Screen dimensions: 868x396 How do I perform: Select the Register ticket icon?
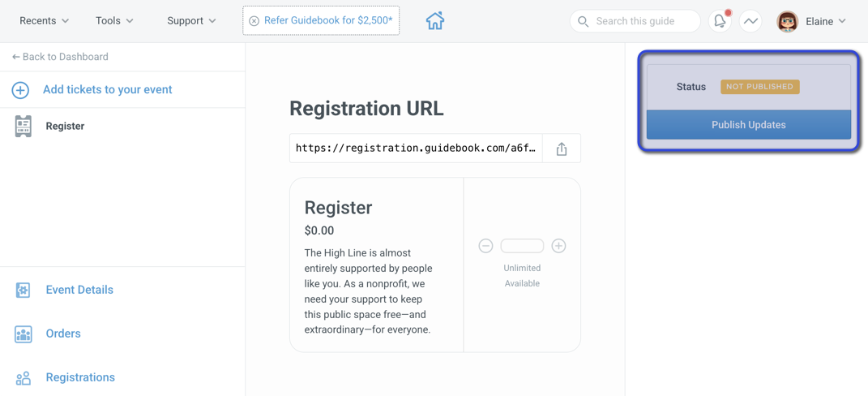(24, 127)
